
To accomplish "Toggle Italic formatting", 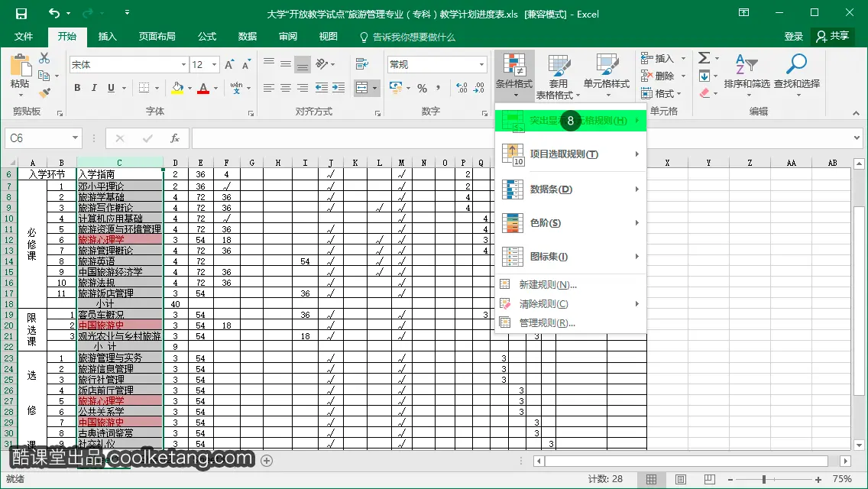I will [x=94, y=88].
